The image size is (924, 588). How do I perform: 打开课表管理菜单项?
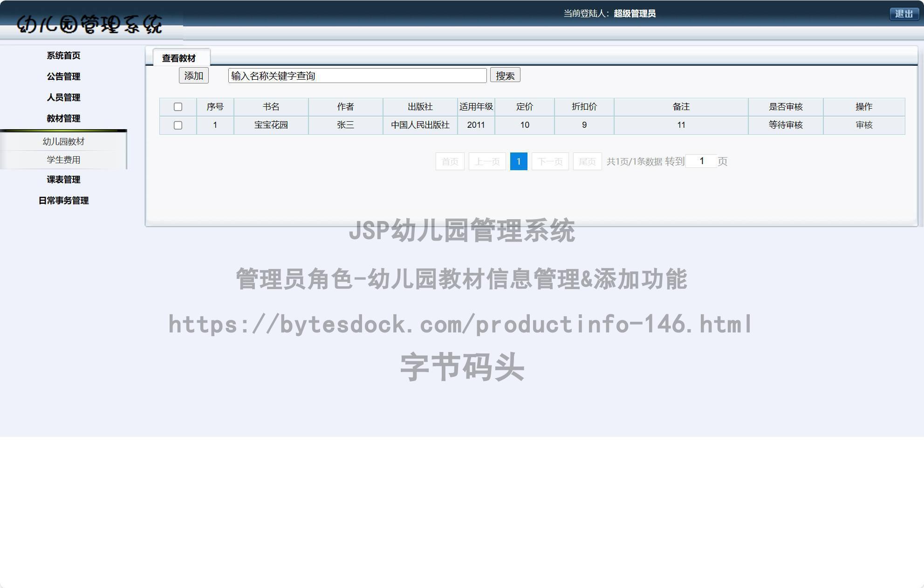[64, 180]
